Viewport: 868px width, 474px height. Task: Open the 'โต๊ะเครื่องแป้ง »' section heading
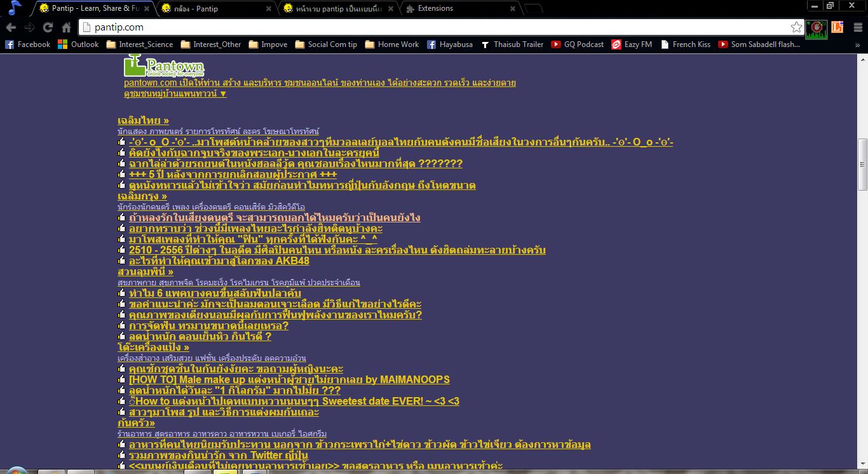tap(153, 347)
